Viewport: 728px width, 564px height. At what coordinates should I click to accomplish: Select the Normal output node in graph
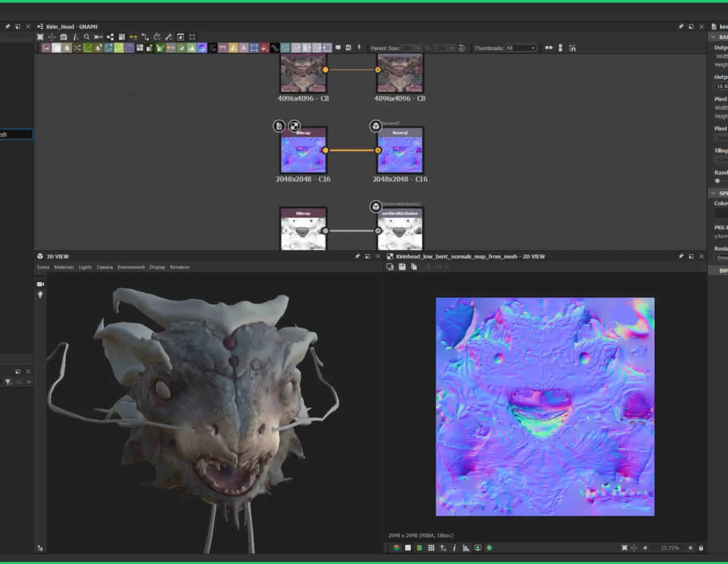[x=400, y=150]
